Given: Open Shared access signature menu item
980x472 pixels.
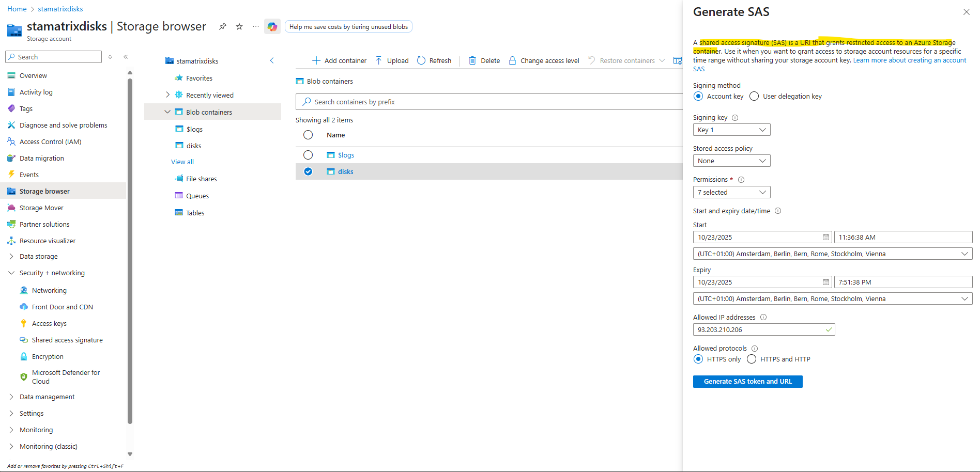Looking at the screenshot, I should point(67,340).
